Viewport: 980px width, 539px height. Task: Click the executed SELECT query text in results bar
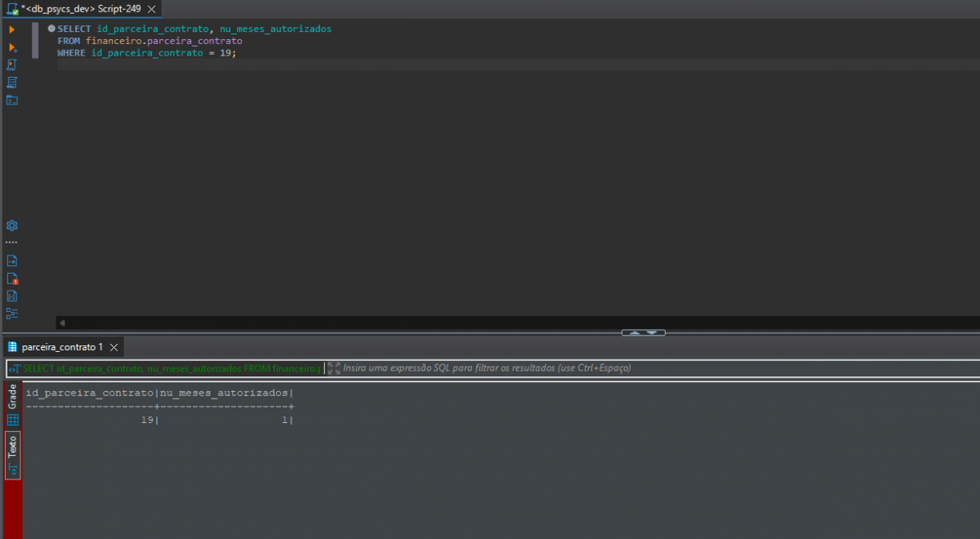click(172, 368)
